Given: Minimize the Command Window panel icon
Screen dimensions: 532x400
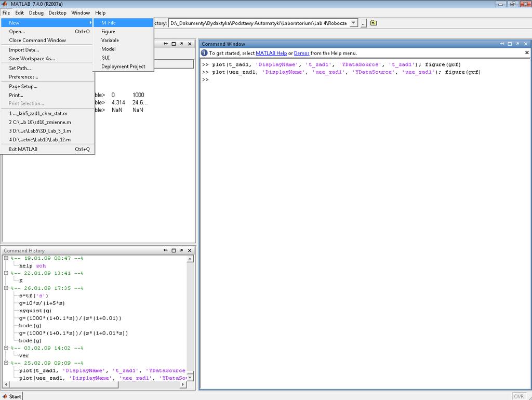Looking at the screenshot, I should point(502,44).
